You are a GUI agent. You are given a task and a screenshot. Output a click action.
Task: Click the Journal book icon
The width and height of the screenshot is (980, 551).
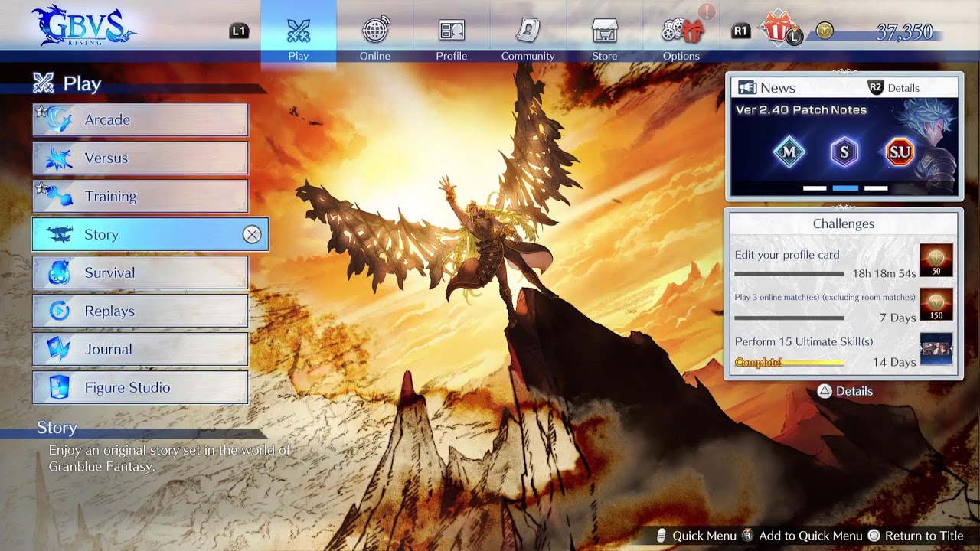59,349
